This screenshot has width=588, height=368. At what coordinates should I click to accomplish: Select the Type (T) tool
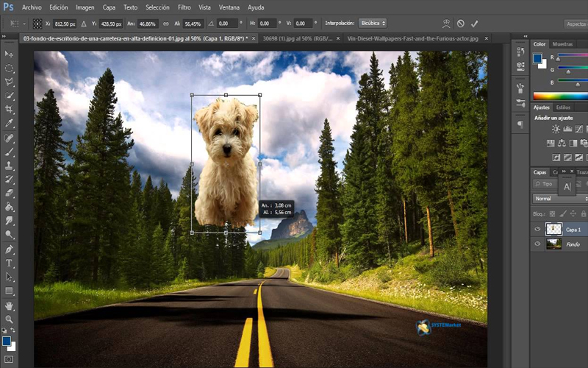pos(10,263)
